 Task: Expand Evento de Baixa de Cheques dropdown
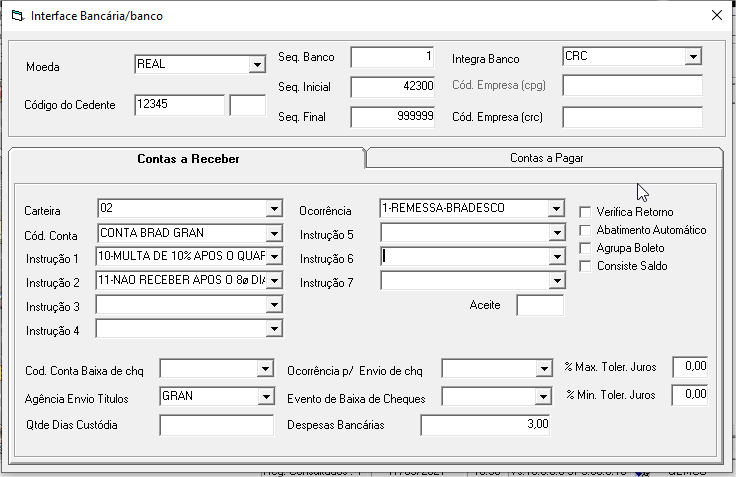coord(543,397)
